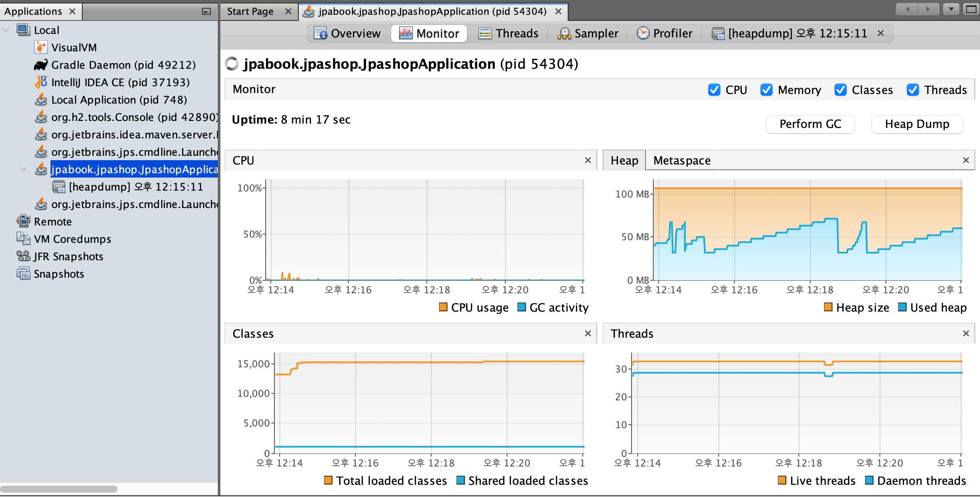Screen dimensions: 980x497
Task: Click the Perform GC button
Action: 810,124
